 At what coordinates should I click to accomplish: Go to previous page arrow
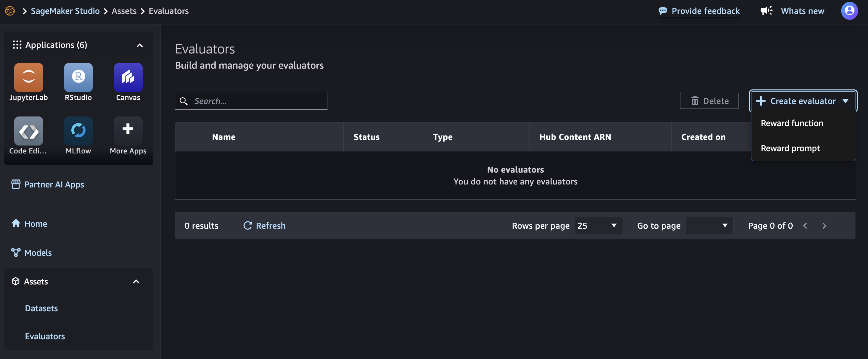click(805, 226)
